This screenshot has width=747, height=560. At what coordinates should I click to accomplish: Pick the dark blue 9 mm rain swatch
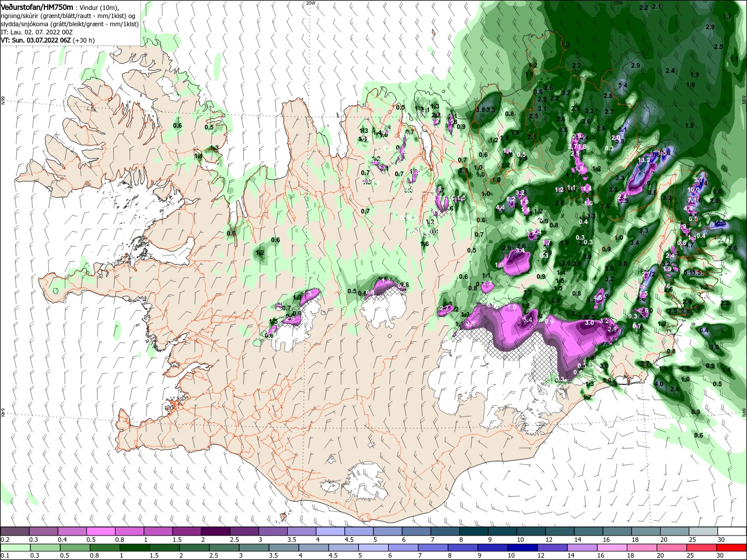[493, 547]
